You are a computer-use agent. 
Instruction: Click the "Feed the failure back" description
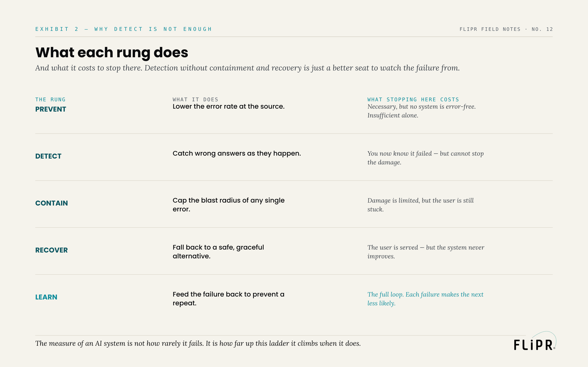click(x=228, y=299)
